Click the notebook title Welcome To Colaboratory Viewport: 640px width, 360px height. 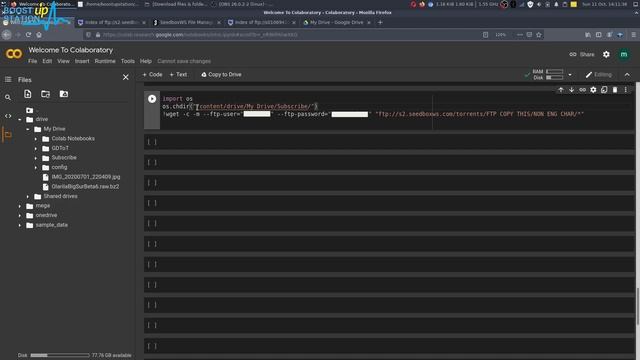pos(71,50)
